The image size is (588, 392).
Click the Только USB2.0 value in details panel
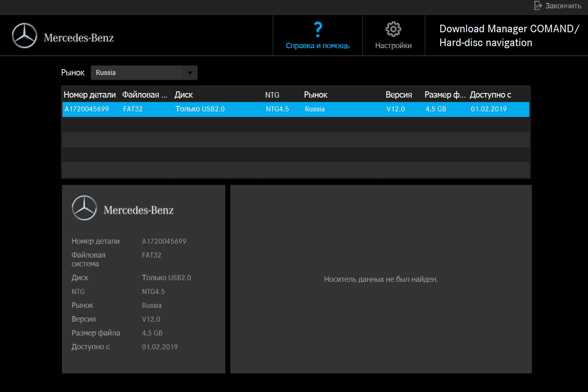[166, 278]
